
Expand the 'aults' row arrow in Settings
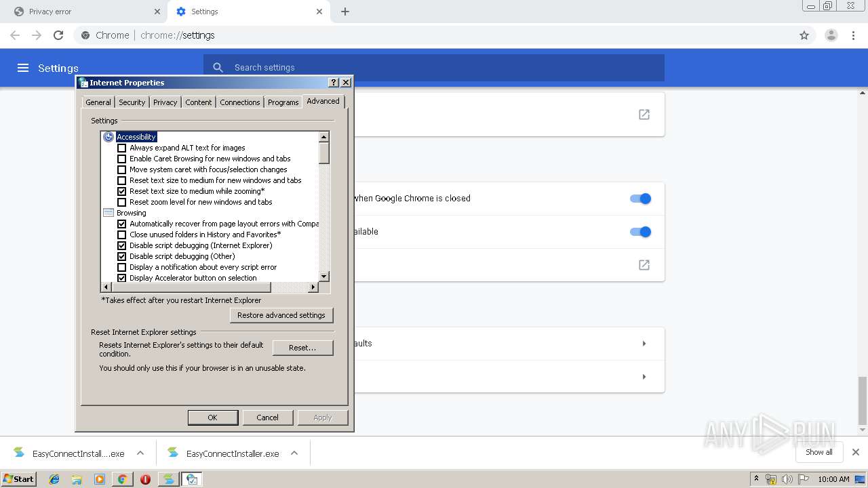coord(644,344)
